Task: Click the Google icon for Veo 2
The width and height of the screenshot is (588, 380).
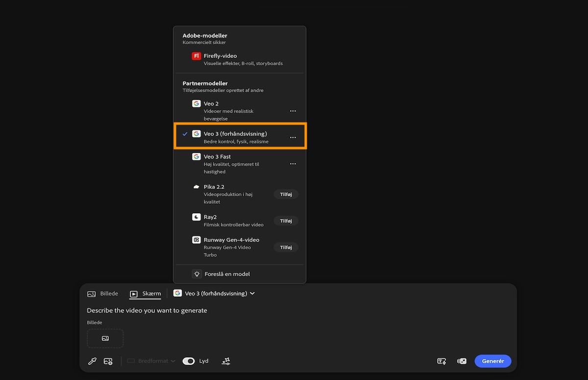Action: click(196, 103)
